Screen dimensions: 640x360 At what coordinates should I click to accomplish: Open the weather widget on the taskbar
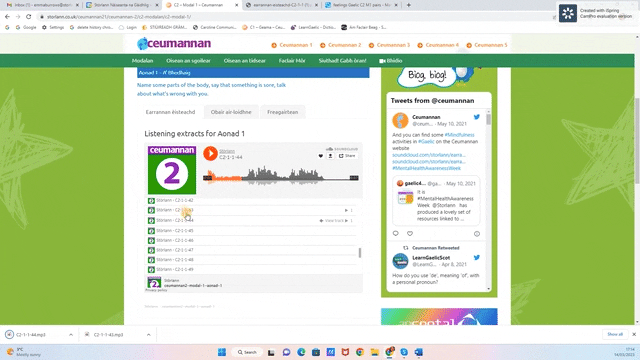(x=24, y=352)
